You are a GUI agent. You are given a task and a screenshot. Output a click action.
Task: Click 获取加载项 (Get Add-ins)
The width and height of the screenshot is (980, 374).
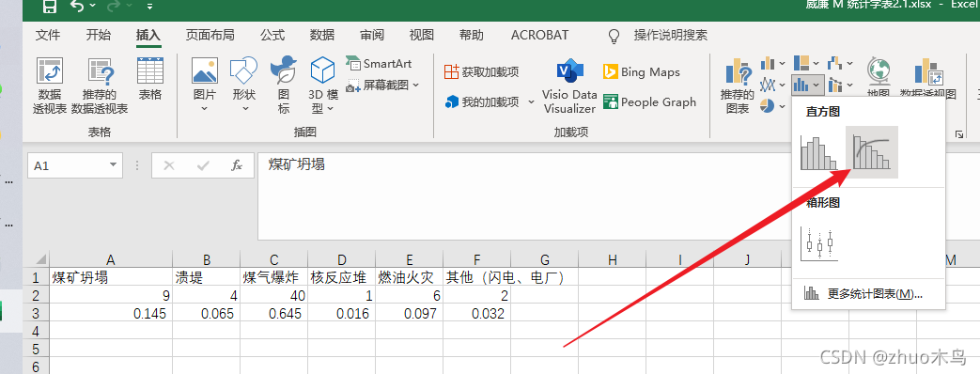coord(481,72)
